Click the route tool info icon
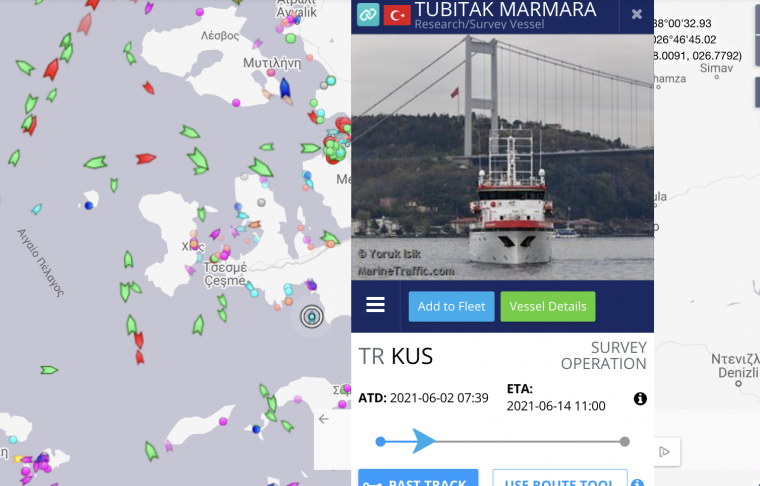 pyautogui.click(x=638, y=483)
